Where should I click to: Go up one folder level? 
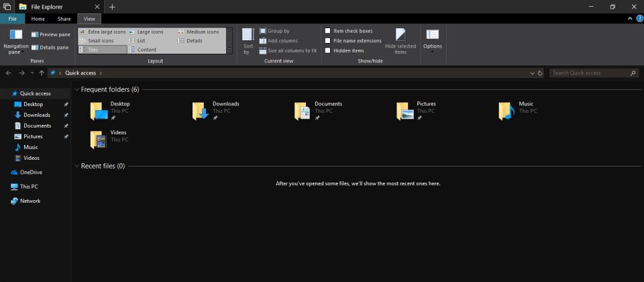42,73
